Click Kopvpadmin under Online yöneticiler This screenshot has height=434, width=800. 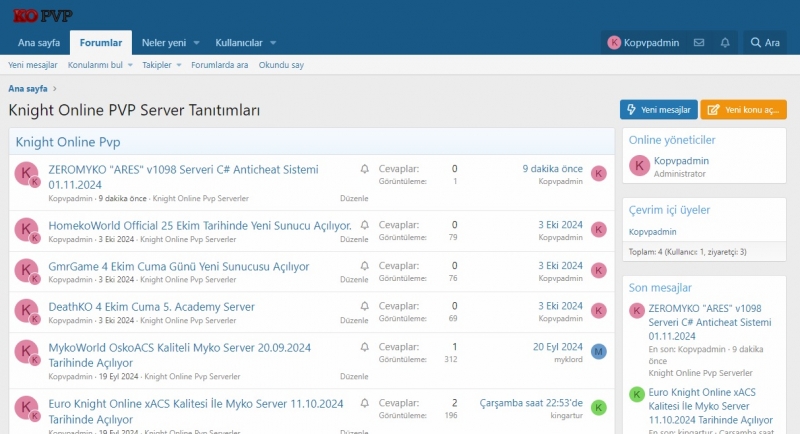[x=681, y=161]
